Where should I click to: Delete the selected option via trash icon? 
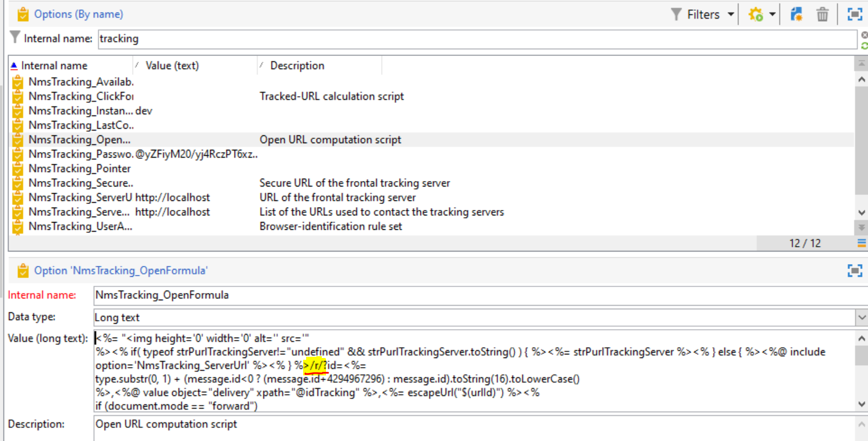tap(823, 13)
